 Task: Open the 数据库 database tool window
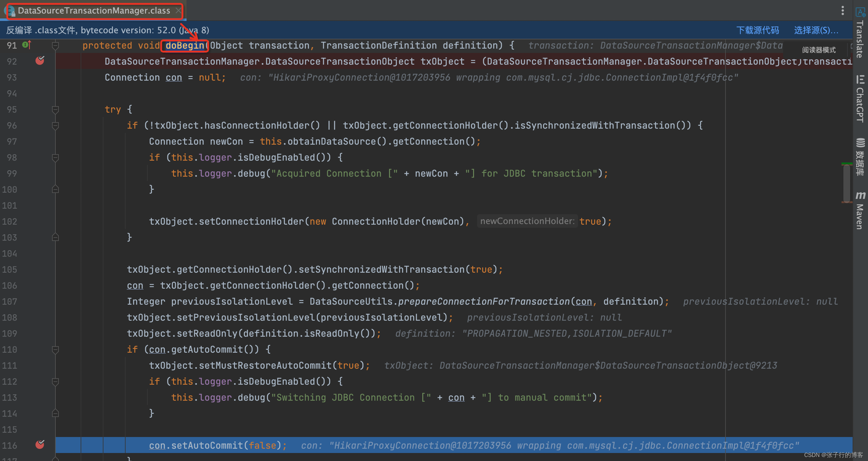[x=860, y=157]
